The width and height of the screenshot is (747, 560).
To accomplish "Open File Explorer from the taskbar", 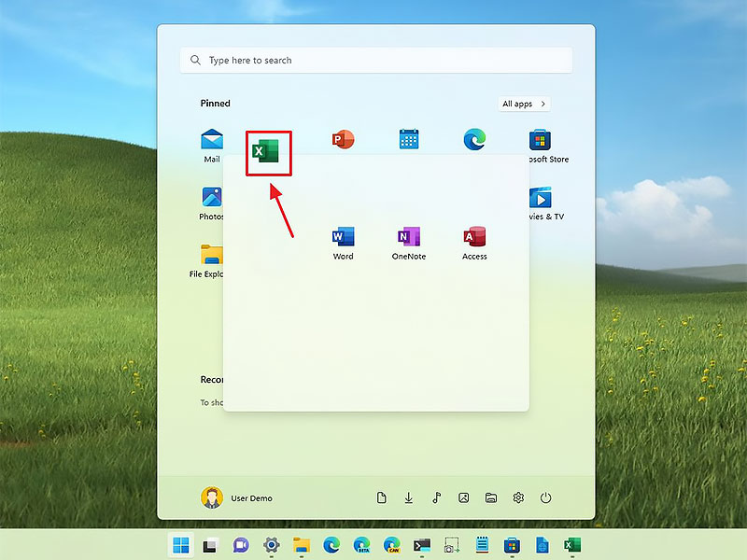I will coord(302,545).
